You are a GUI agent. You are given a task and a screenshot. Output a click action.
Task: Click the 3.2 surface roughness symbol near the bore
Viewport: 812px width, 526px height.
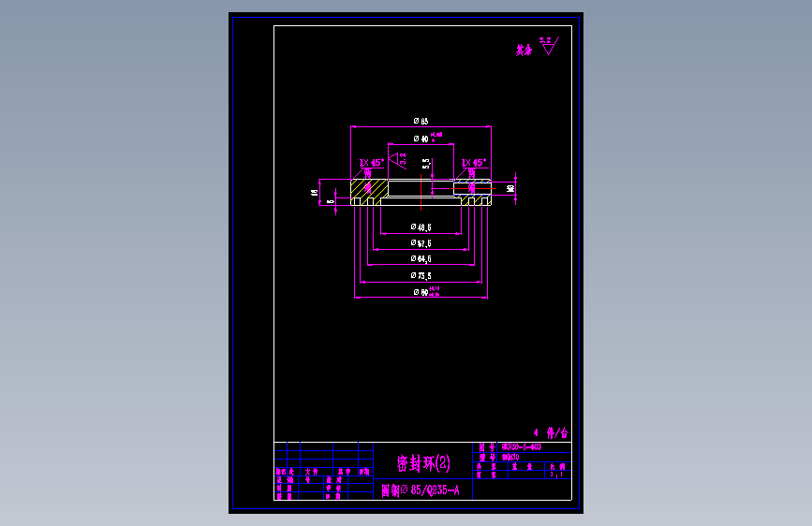[x=398, y=160]
